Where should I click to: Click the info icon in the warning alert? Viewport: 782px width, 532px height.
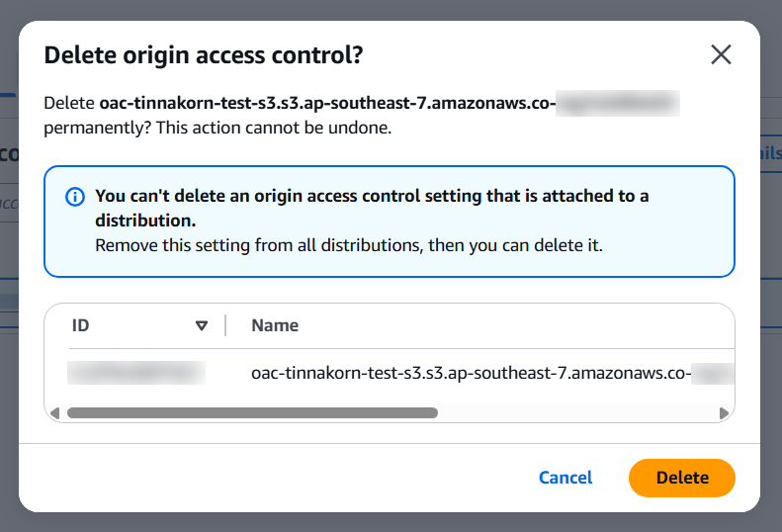pyautogui.click(x=74, y=197)
